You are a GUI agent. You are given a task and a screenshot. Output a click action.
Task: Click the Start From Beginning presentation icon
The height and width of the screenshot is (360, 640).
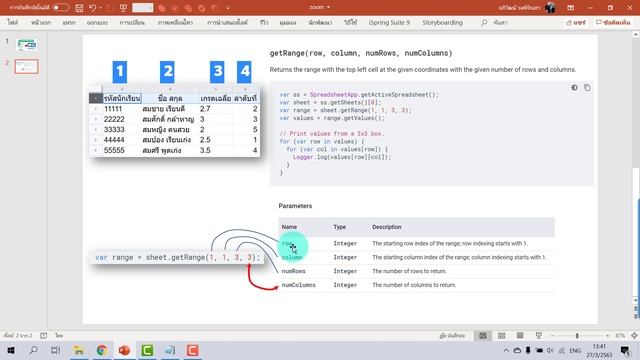pos(123,8)
